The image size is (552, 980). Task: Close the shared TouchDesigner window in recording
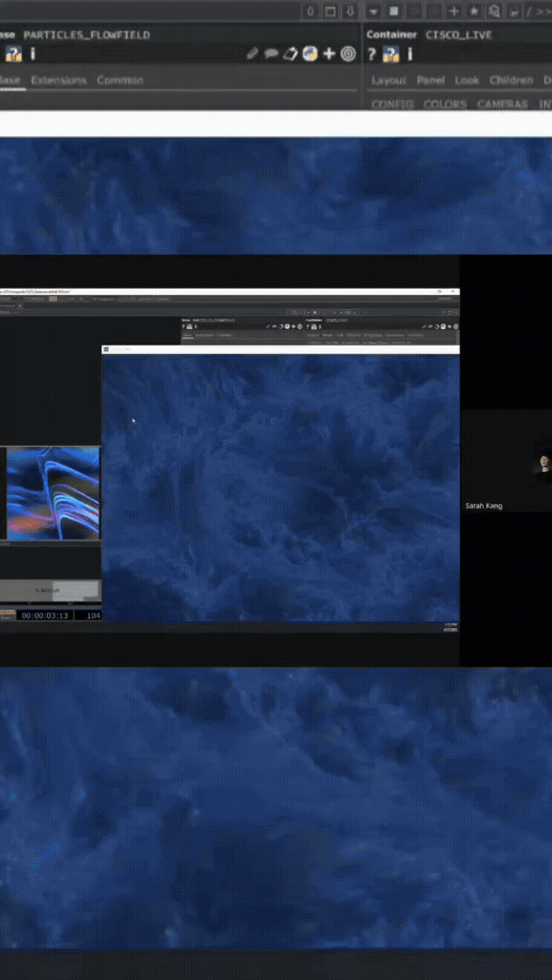(x=454, y=291)
